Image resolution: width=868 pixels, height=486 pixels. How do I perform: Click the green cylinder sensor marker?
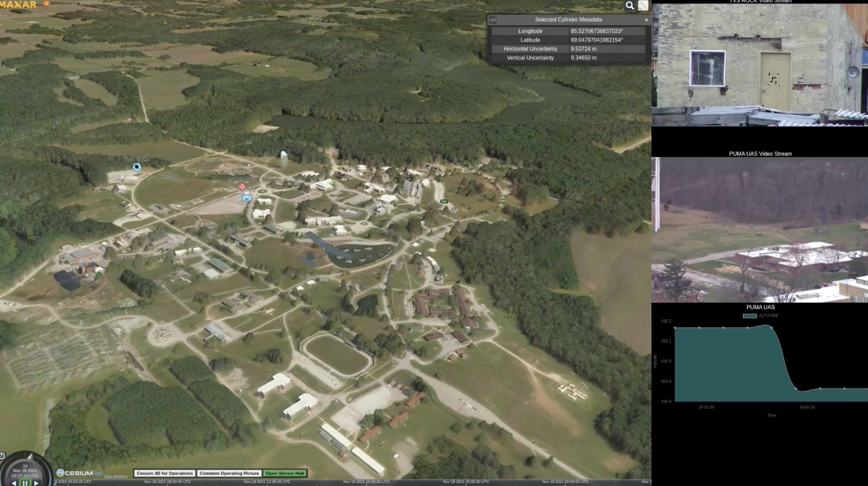pos(444,202)
